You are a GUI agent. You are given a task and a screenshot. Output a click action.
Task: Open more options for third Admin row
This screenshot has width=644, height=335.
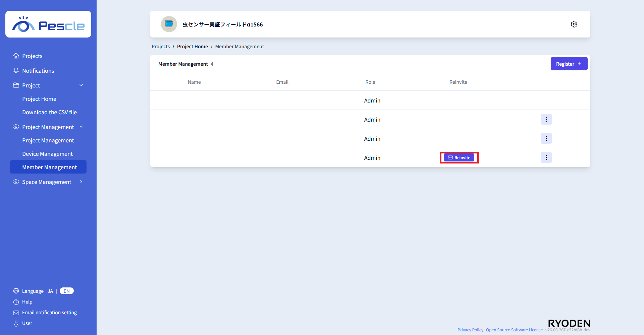[x=546, y=138]
